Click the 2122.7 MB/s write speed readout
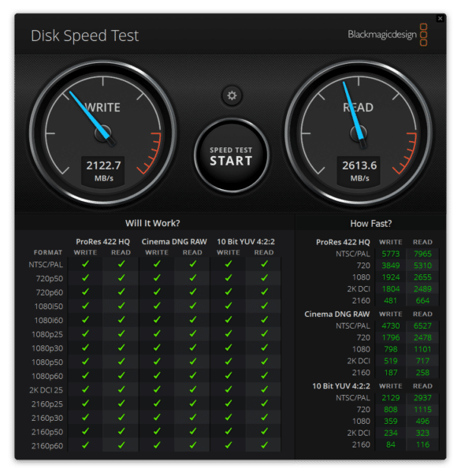The image size is (461, 476). [x=103, y=170]
